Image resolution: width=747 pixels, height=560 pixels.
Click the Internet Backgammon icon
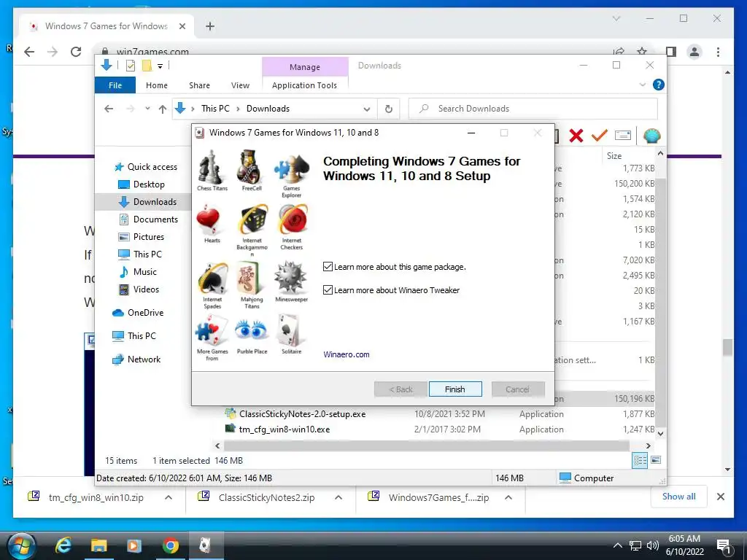pyautogui.click(x=252, y=220)
